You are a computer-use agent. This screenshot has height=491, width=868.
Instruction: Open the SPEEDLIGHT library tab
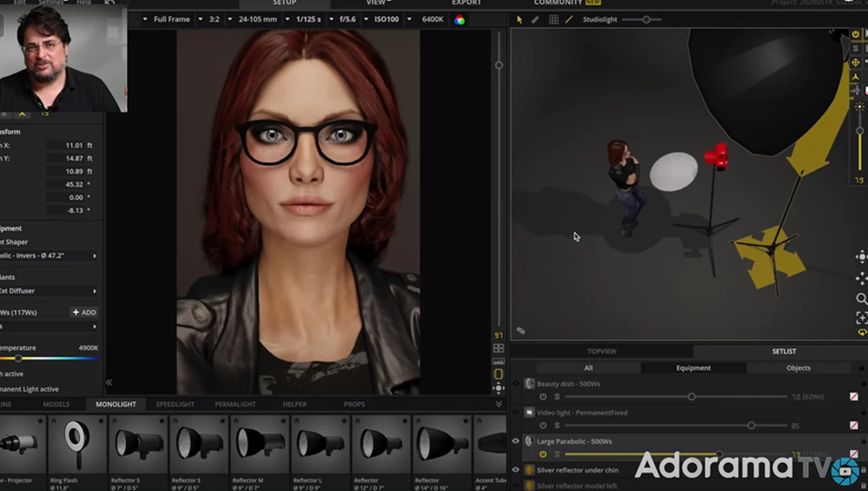(175, 404)
